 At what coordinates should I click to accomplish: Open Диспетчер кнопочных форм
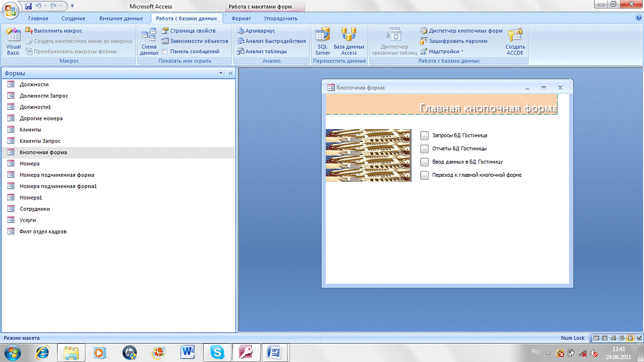[x=462, y=31]
